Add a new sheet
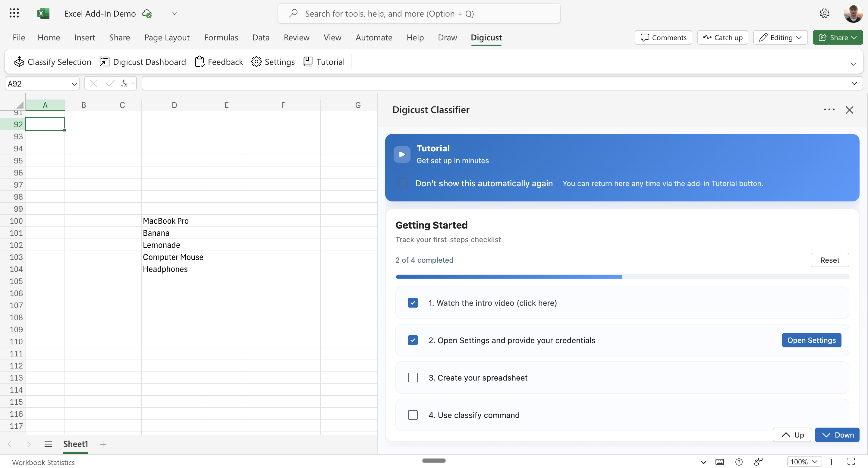The width and height of the screenshot is (868, 468). (x=103, y=444)
